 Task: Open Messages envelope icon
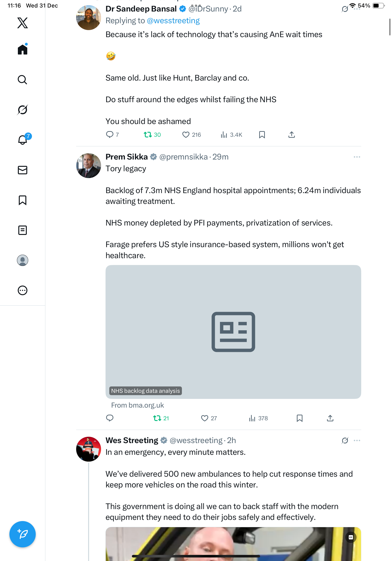[x=23, y=170]
